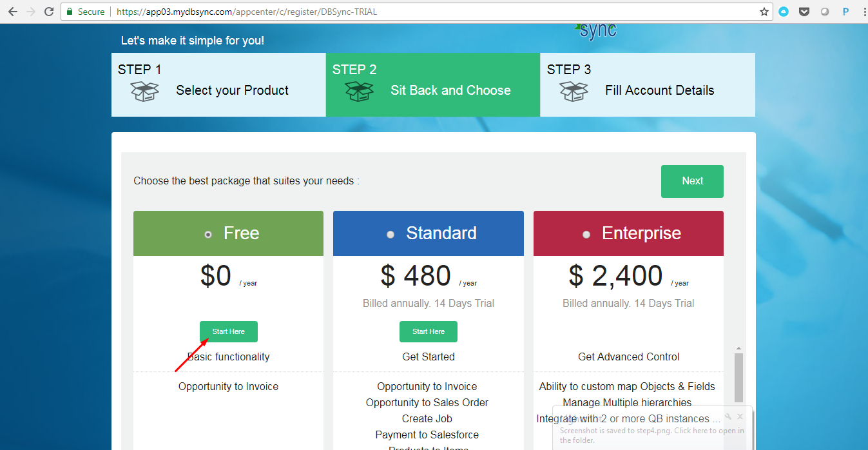Open the STEP 2 Sit Back and Choose tab
This screenshot has height=450, width=868.
click(432, 84)
